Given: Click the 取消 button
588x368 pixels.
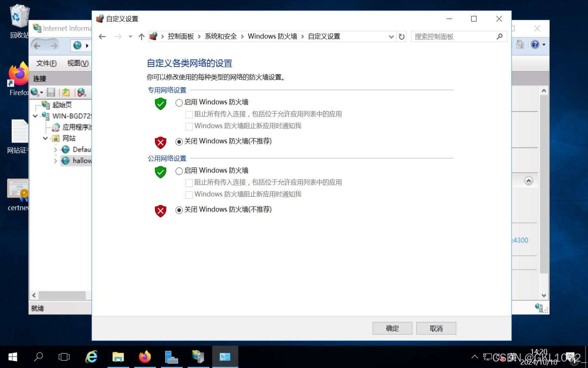Looking at the screenshot, I should pyautogui.click(x=436, y=328).
